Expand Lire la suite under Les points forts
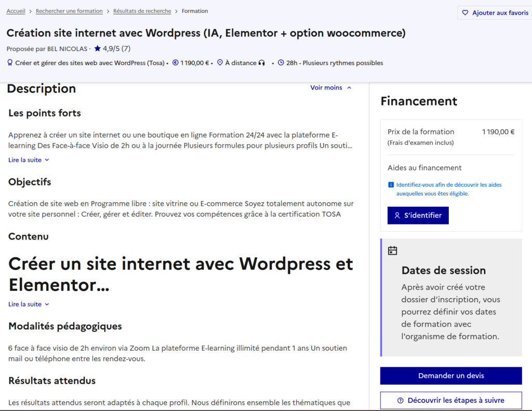 click(x=29, y=160)
